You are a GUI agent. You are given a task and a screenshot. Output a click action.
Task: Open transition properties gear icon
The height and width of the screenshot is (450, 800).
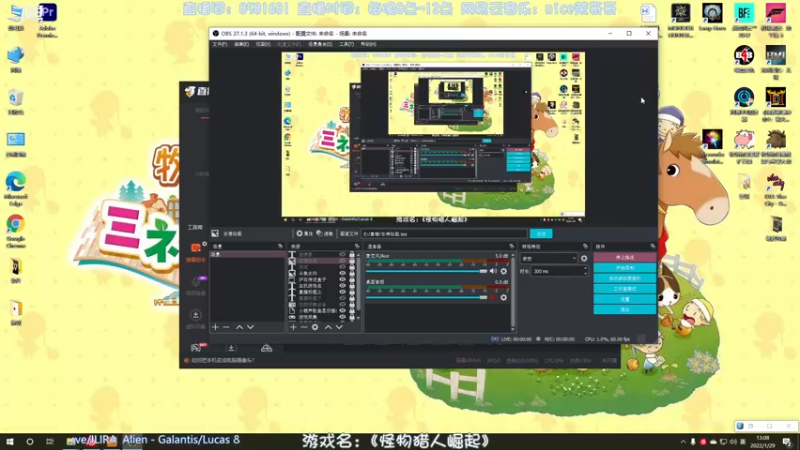(x=584, y=259)
